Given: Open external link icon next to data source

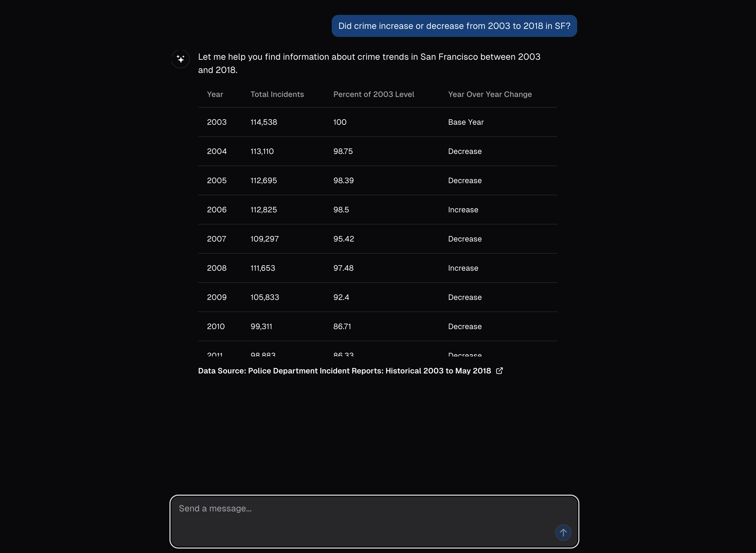Looking at the screenshot, I should click(499, 371).
